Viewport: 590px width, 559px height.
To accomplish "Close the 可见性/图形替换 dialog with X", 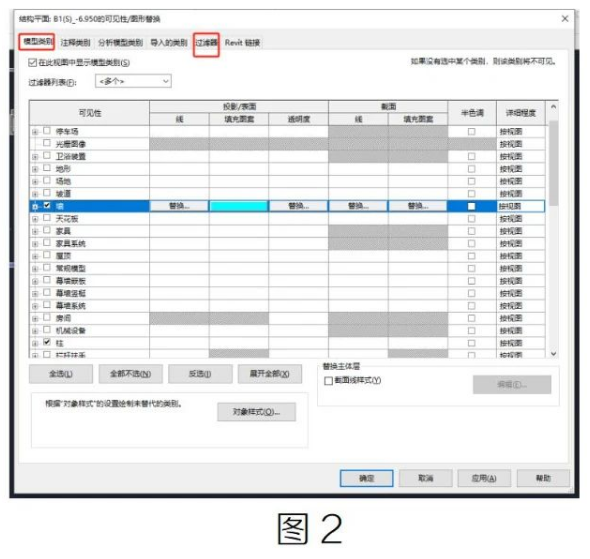I will pos(565,18).
